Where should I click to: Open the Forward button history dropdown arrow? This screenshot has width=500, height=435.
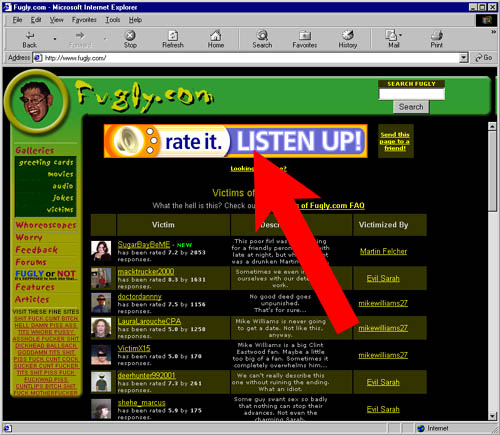[105, 39]
